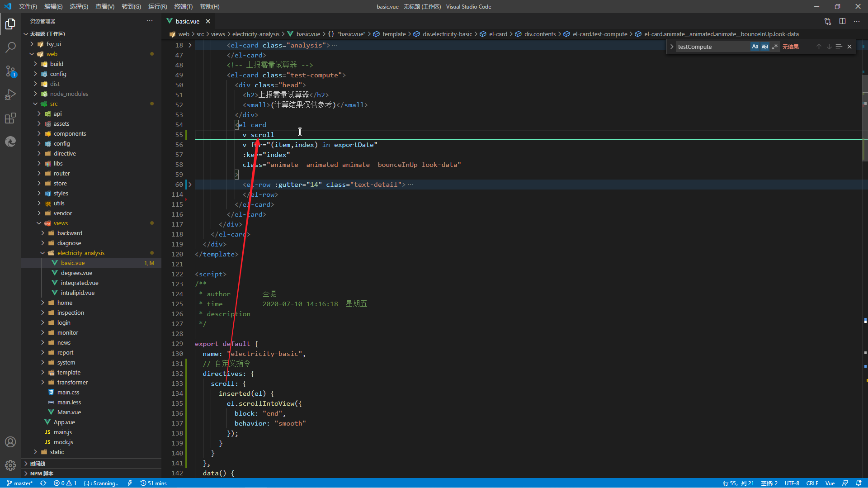This screenshot has height=488, width=868.
Task: Click the Scanning status bar item
Action: (x=101, y=483)
